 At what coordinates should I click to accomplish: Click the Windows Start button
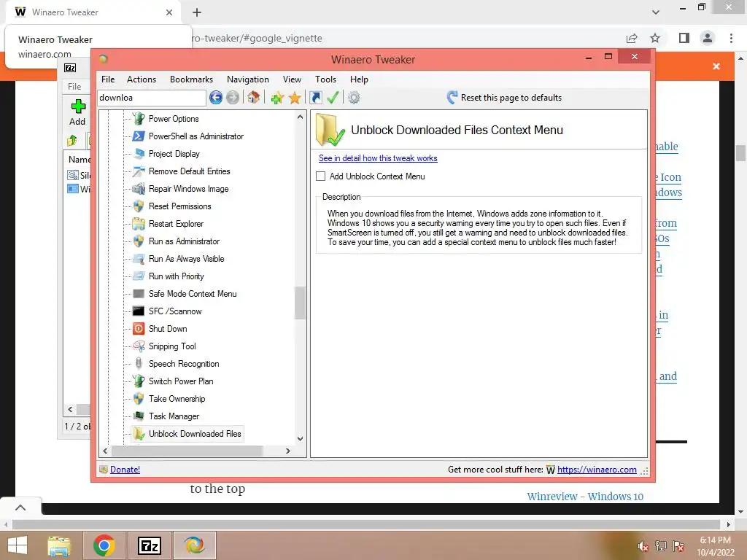click(18, 545)
